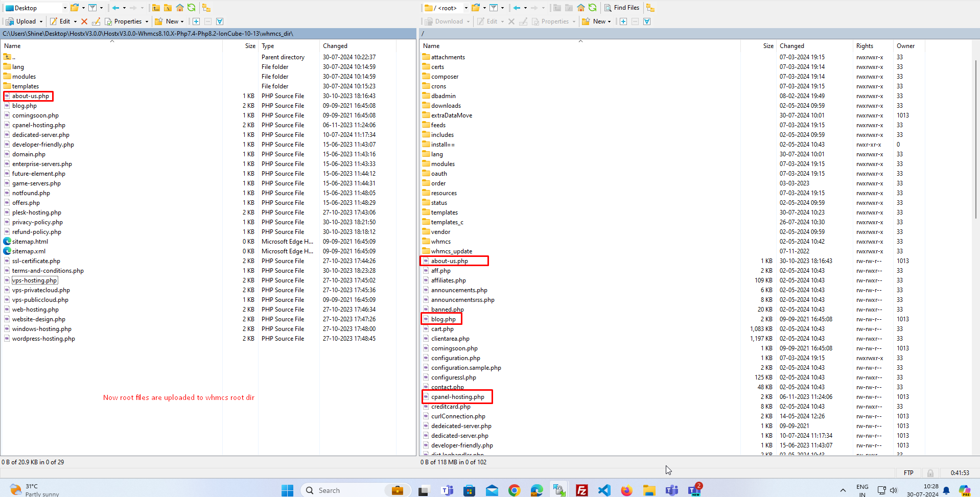
Task: Click local select files plus icon
Action: click(x=196, y=21)
